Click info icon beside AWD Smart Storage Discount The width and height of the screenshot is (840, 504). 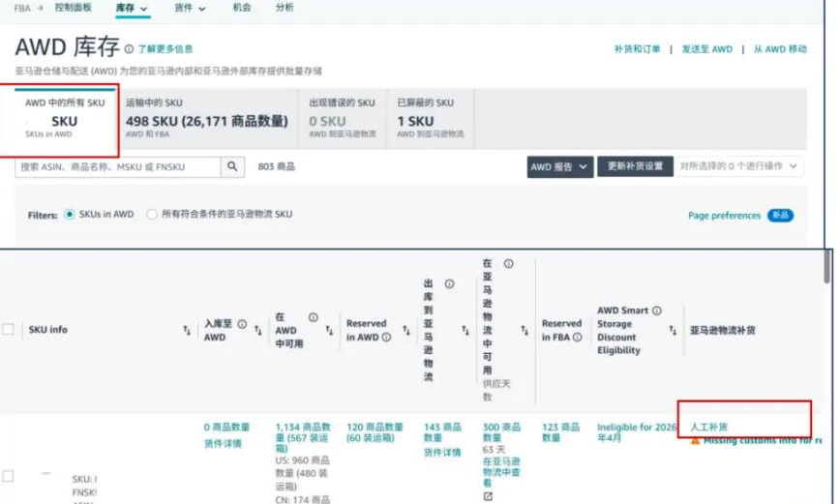pos(657,311)
